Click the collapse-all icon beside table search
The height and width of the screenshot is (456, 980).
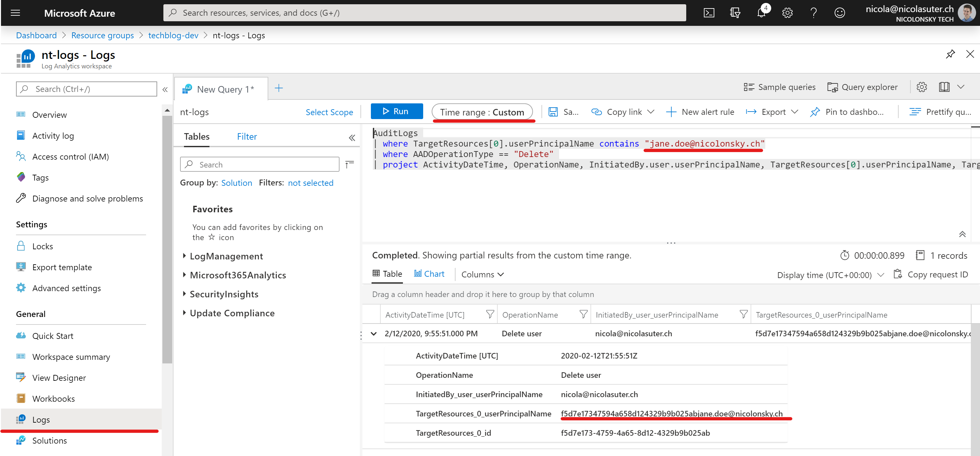[349, 165]
